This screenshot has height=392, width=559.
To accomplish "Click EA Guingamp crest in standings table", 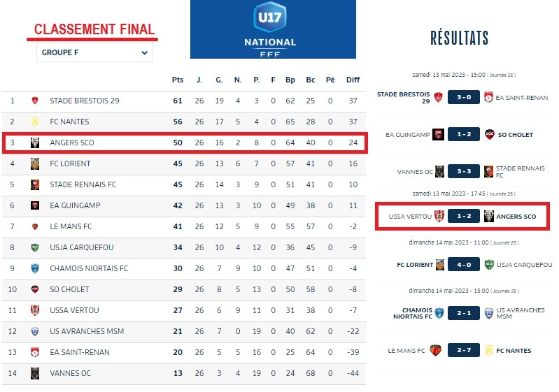I will [34, 205].
